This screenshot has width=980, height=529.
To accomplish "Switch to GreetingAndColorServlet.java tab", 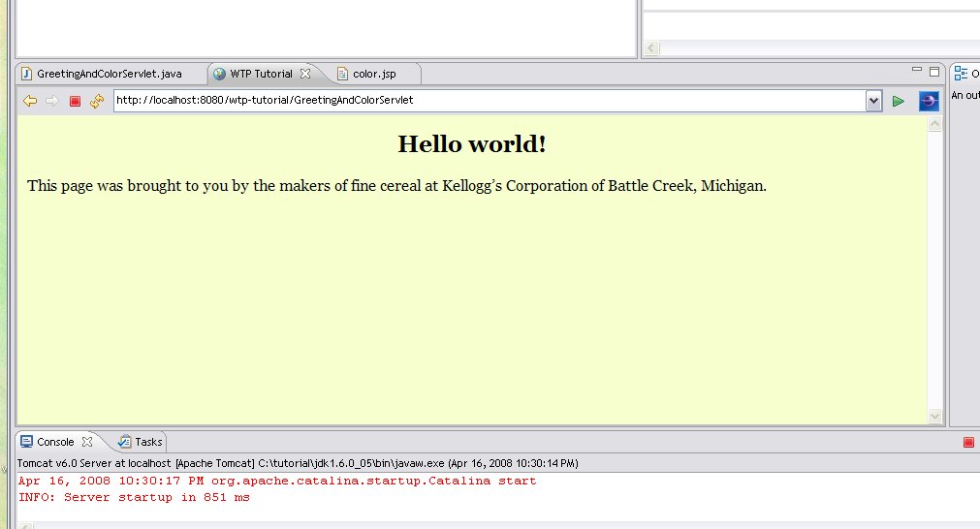I will pos(110,74).
